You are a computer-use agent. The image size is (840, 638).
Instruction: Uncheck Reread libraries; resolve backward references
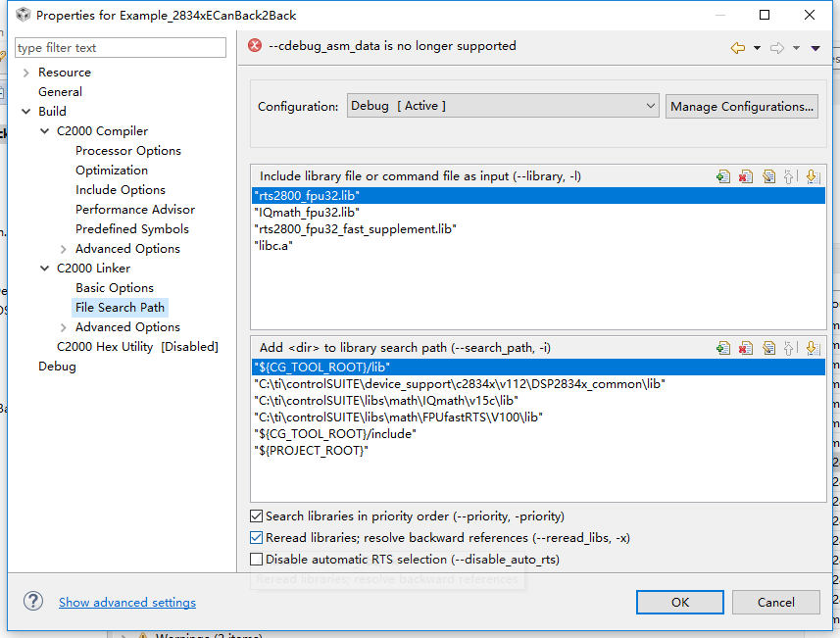(x=257, y=538)
